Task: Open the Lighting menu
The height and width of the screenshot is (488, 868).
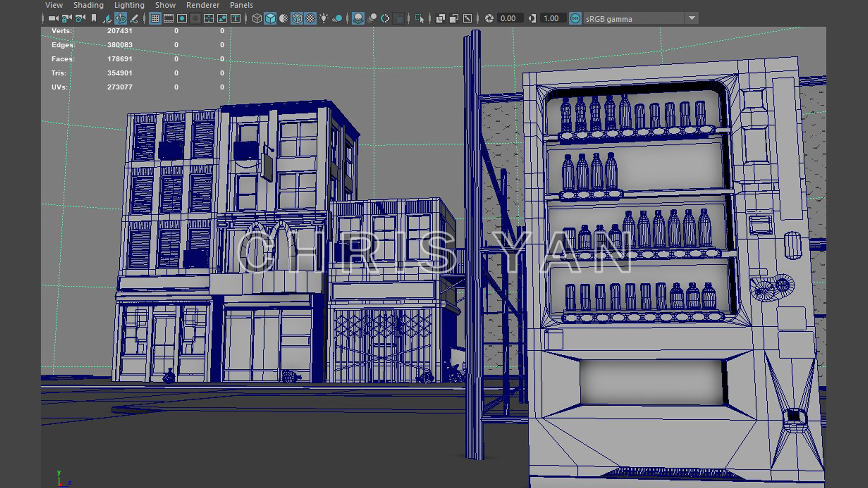Action: pyautogui.click(x=129, y=5)
